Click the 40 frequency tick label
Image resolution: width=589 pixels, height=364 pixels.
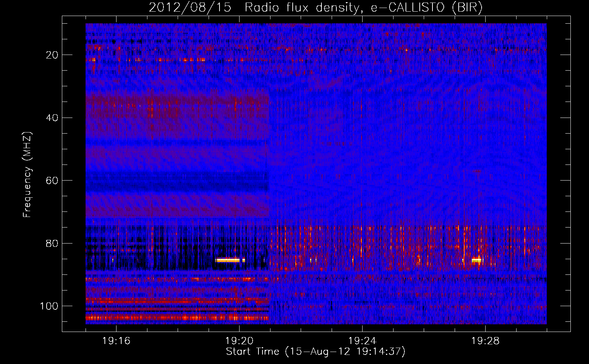coord(52,118)
